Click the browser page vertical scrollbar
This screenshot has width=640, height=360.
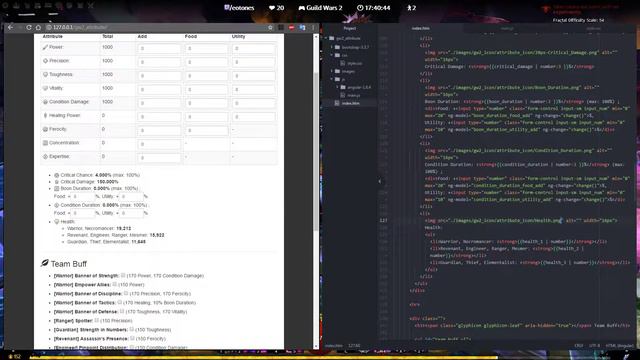pyautogui.click(x=316, y=151)
